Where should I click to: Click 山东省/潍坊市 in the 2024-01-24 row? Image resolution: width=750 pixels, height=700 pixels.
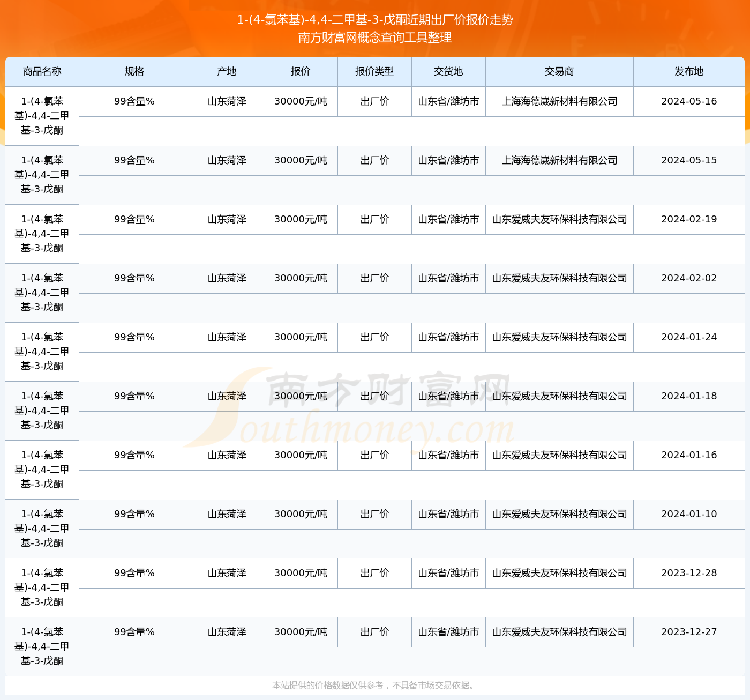coord(448,337)
